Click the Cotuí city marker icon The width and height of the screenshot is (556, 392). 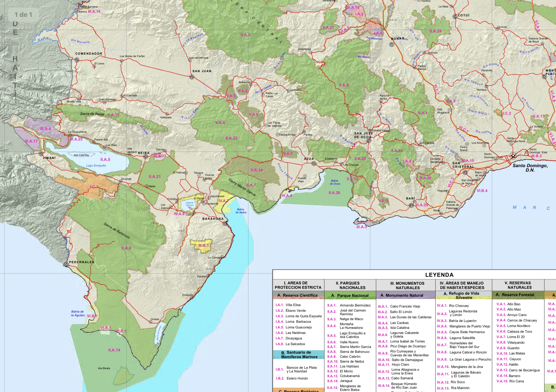point(455,16)
